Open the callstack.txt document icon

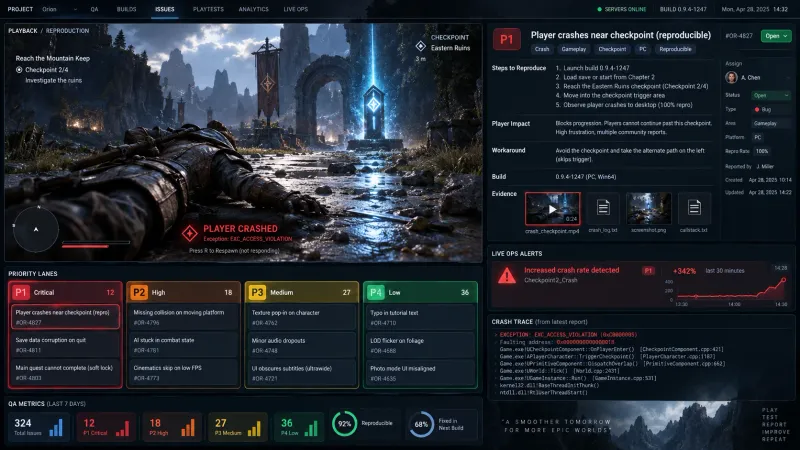694,208
